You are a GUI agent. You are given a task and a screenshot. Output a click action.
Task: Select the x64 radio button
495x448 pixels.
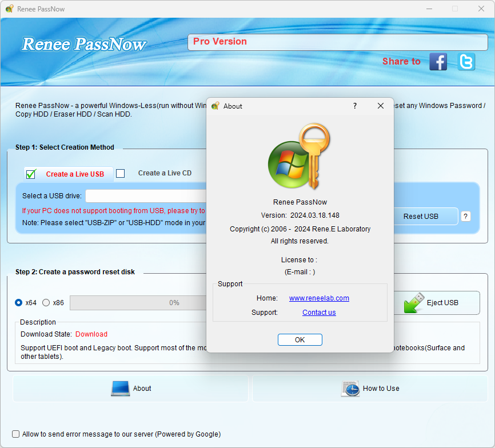(x=19, y=302)
